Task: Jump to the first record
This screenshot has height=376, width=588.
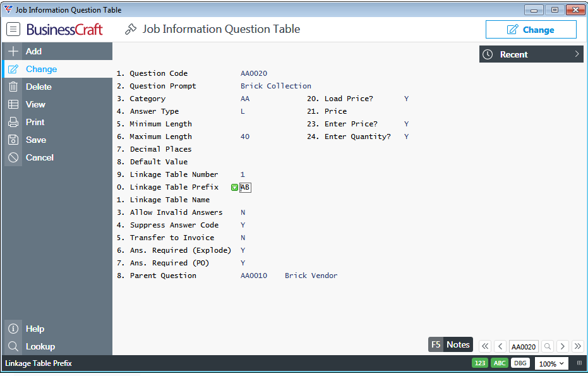Action: point(485,346)
